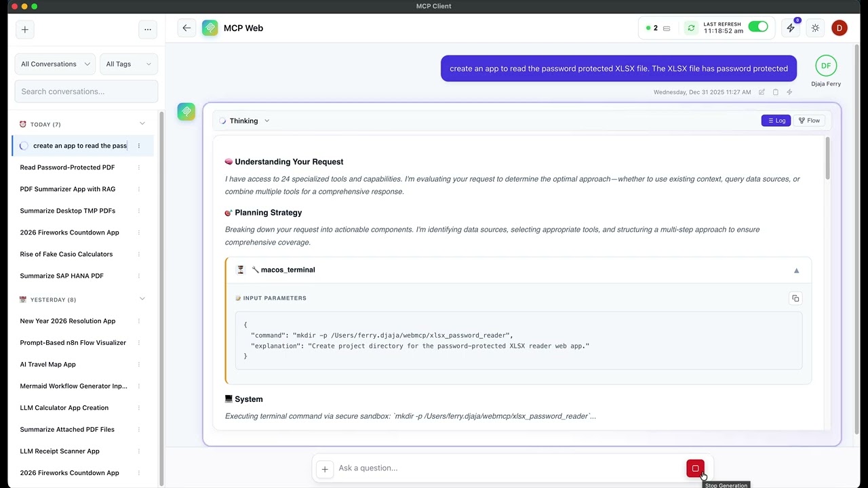
Task: Click the Planning Strategy heading
Action: tap(268, 213)
